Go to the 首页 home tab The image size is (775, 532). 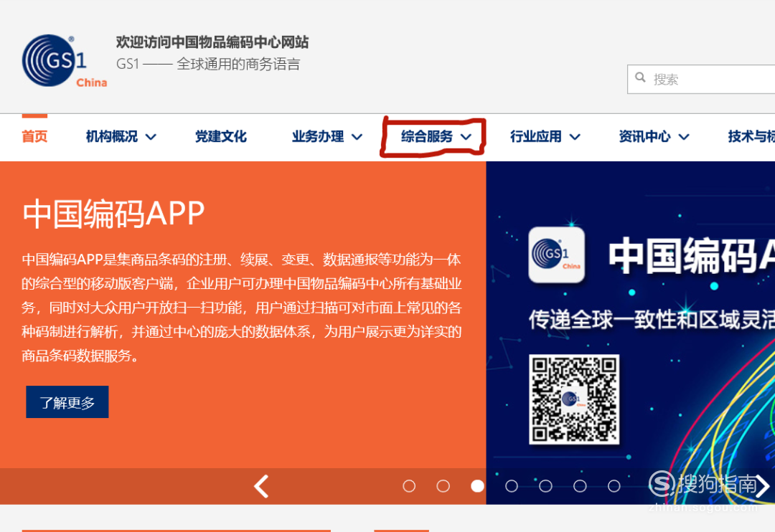[x=34, y=136]
